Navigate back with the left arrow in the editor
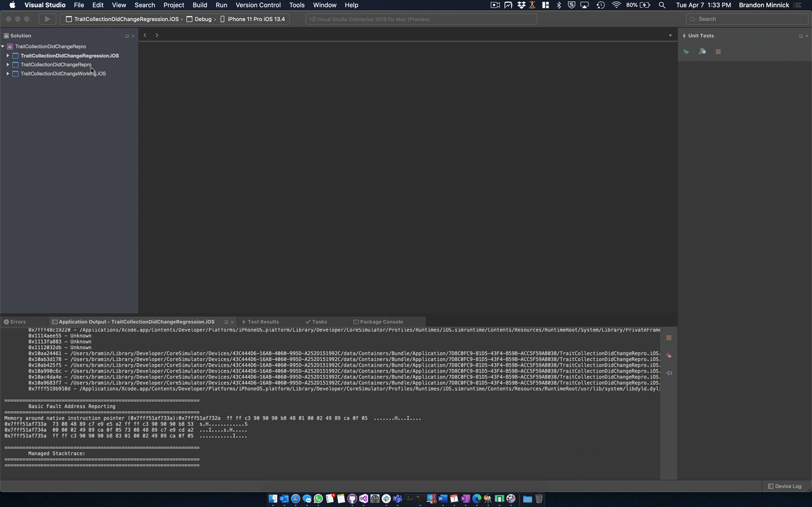 (x=145, y=35)
